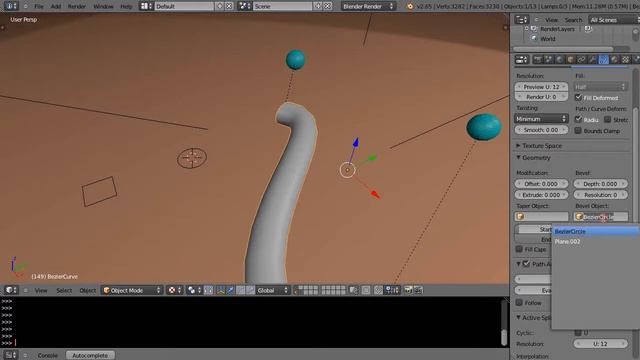Toggle the Follow checkbox
The width and height of the screenshot is (640, 360).
[x=519, y=302]
